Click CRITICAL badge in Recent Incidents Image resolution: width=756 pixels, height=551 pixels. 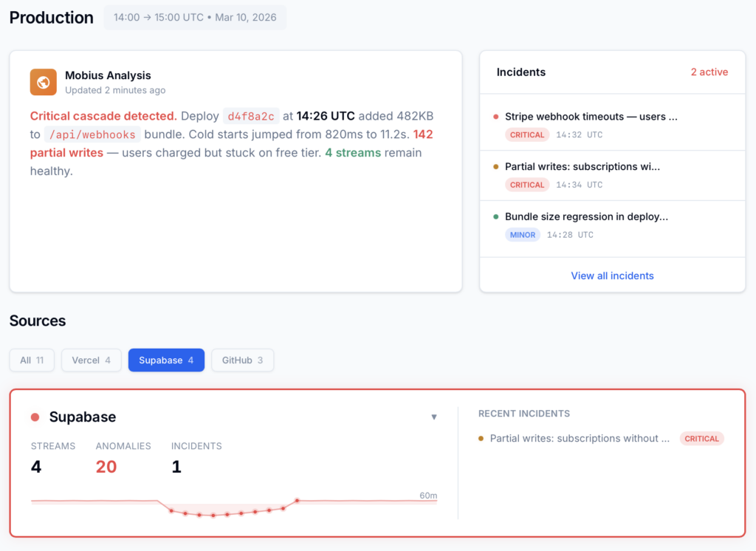pyautogui.click(x=701, y=439)
